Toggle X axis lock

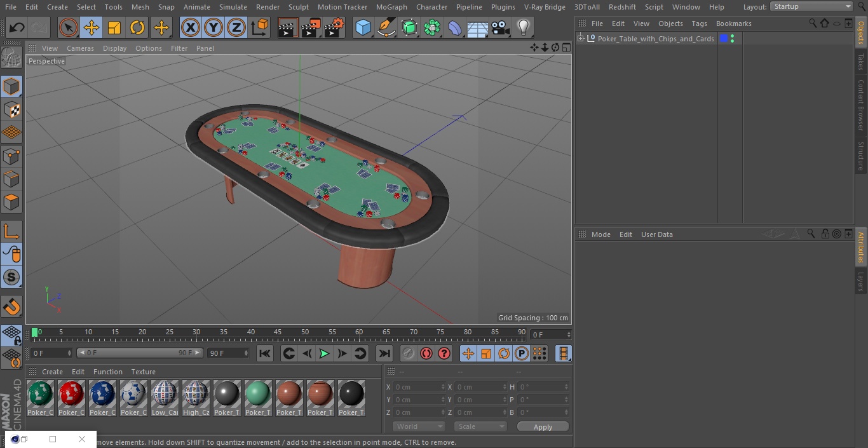191,27
